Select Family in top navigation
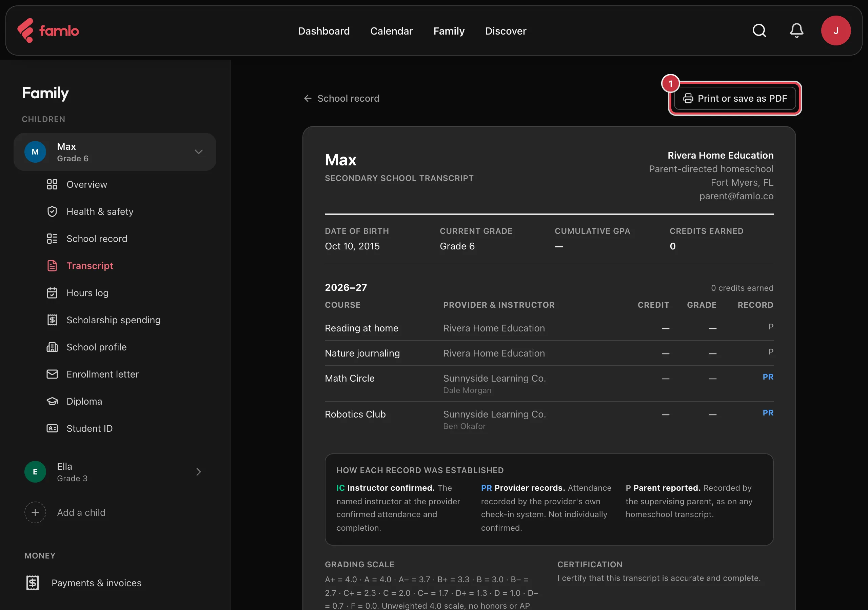Viewport: 868px width, 610px height. [449, 31]
